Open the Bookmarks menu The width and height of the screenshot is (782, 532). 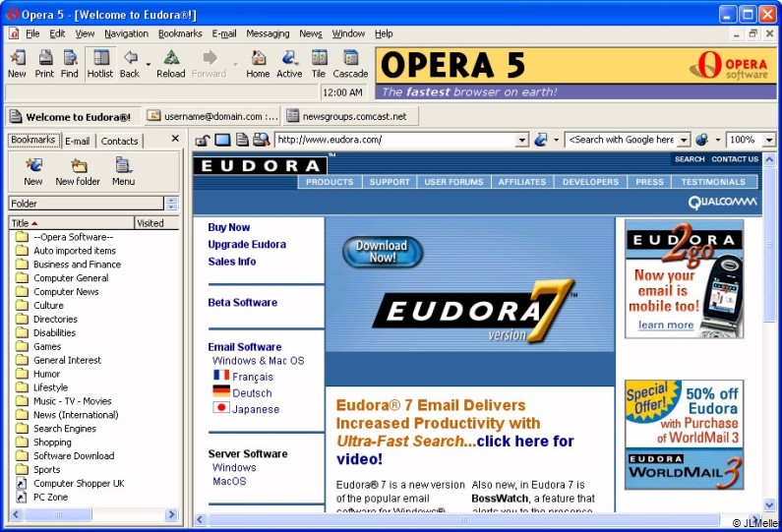180,33
